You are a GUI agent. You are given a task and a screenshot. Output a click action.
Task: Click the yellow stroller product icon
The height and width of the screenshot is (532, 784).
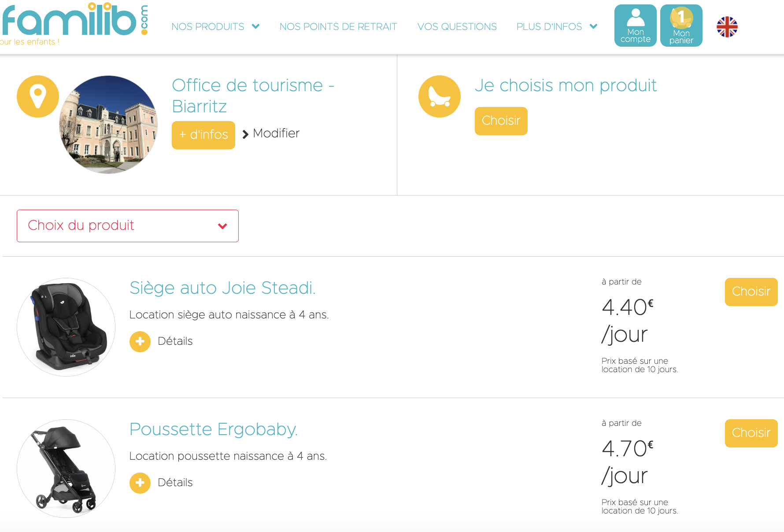439,96
